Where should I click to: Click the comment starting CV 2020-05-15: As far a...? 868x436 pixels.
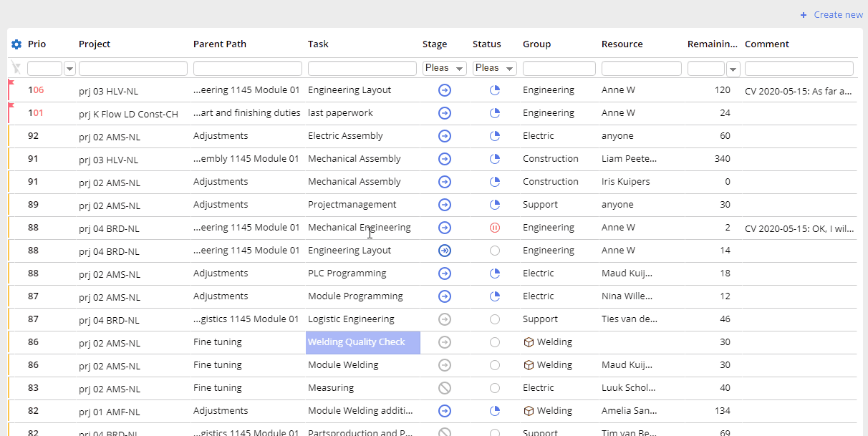pos(799,91)
